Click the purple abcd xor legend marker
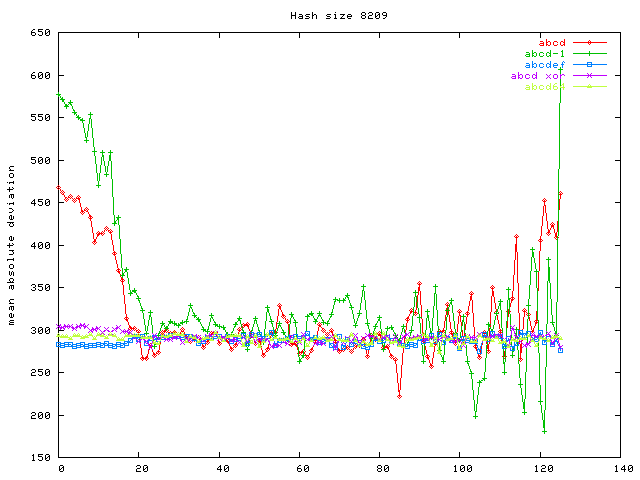The image size is (640, 480). pos(590,76)
